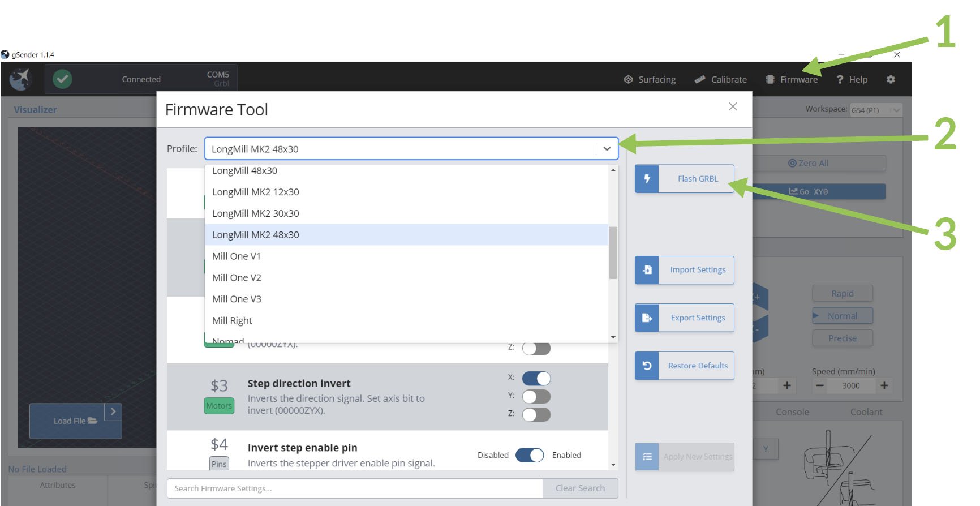Screen dimensions: 980x506
Task: Click the Import Settings file icon
Action: 647,270
